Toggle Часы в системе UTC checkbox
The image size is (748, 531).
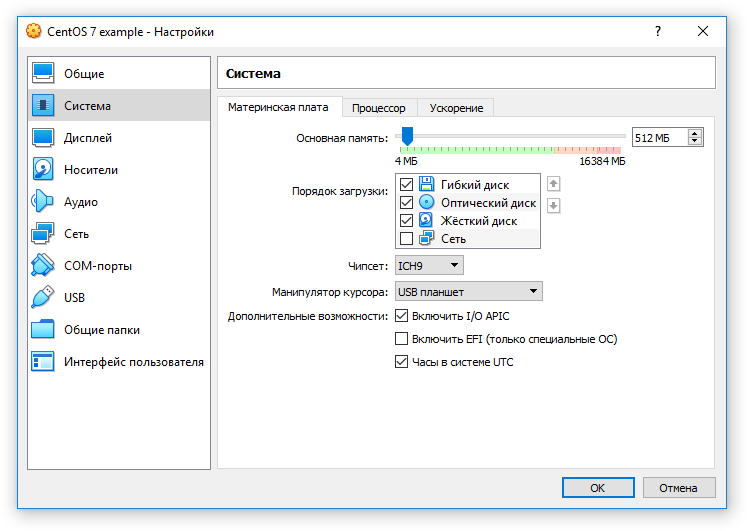(x=402, y=362)
